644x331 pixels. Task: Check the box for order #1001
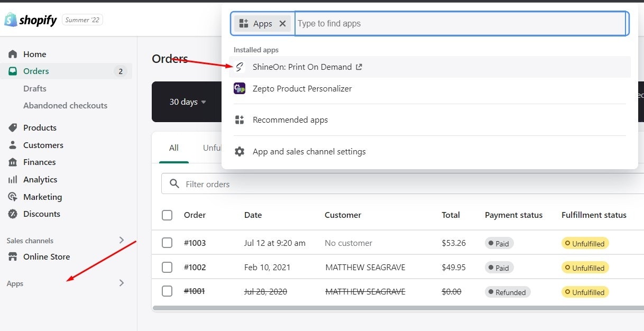[x=167, y=291]
